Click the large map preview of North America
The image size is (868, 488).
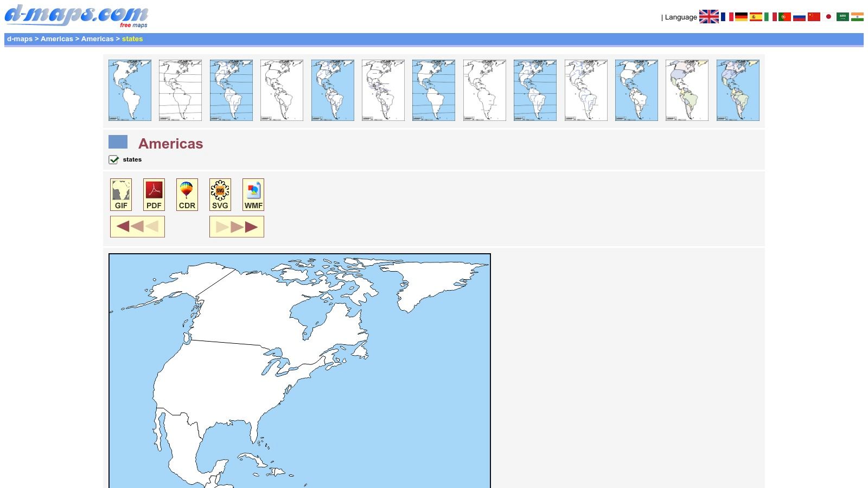tap(298, 369)
